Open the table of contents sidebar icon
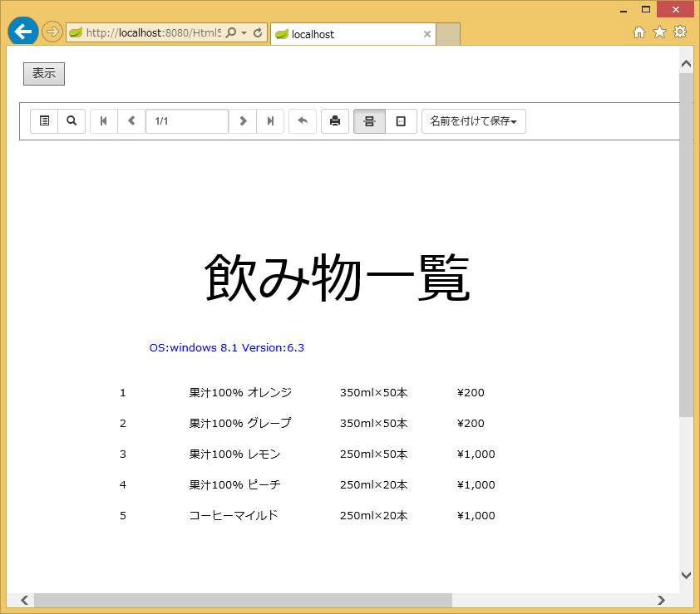This screenshot has width=700, height=614. (44, 121)
